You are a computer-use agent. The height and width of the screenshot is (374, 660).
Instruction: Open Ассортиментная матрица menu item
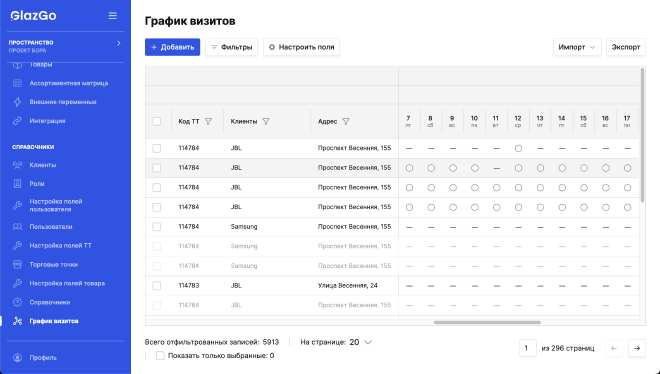69,83
